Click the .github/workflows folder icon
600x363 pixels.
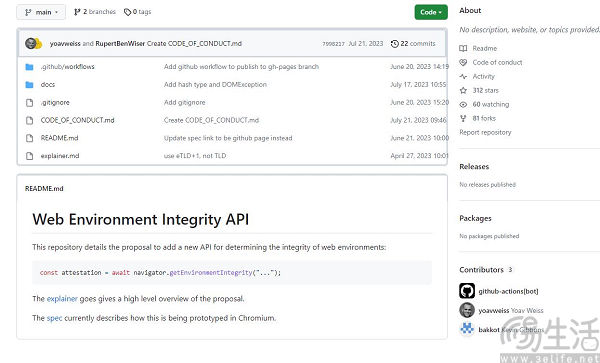coord(29,67)
